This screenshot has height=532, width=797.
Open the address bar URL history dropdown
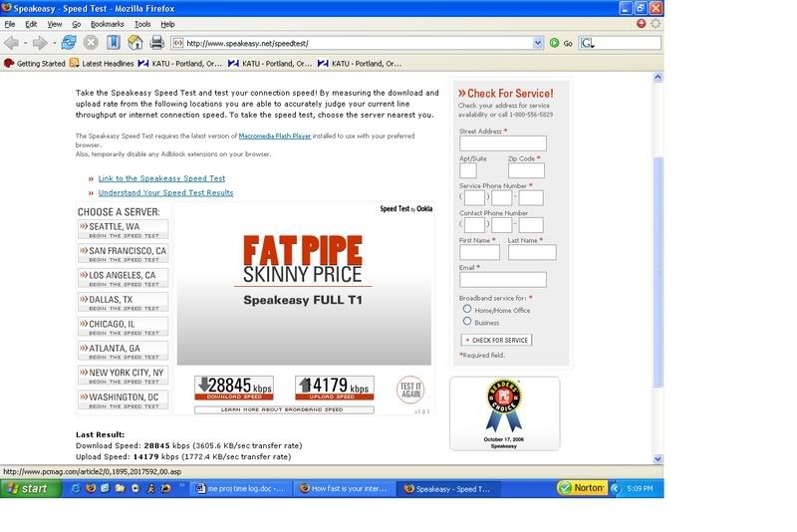[x=538, y=43]
